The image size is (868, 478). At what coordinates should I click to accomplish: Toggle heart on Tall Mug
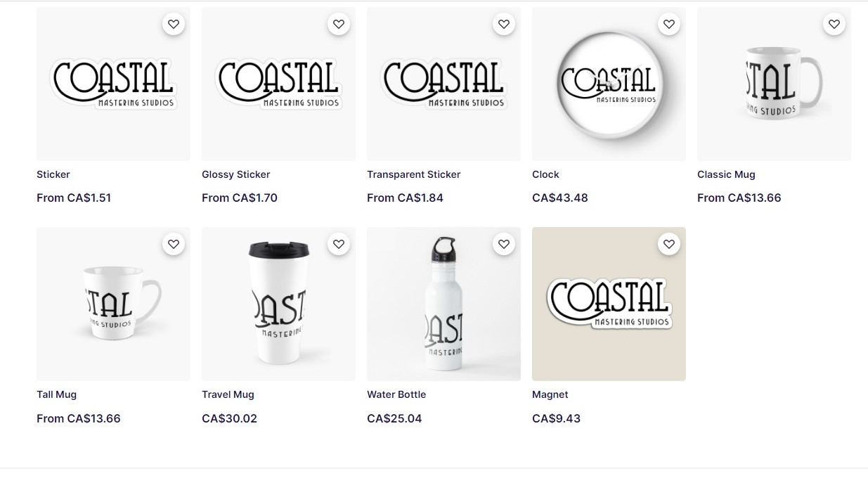pyautogui.click(x=174, y=244)
